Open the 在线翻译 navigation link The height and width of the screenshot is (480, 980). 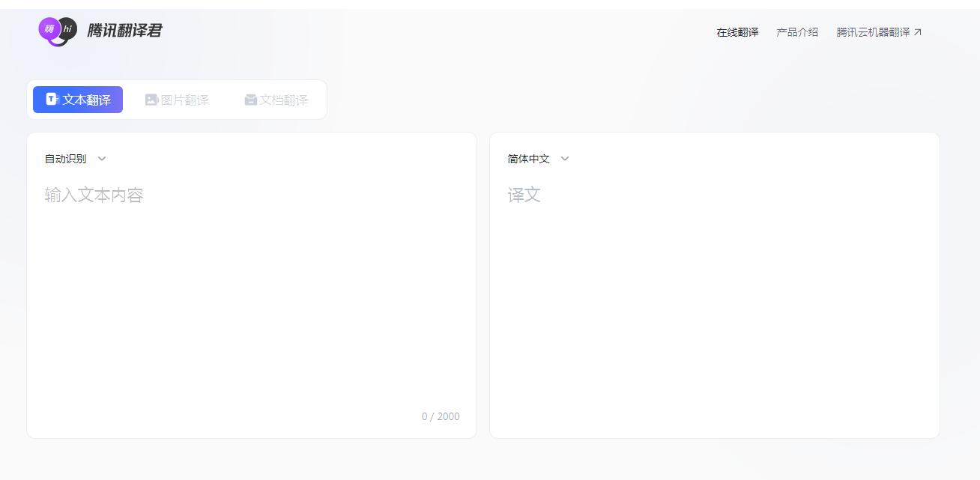pos(736,31)
